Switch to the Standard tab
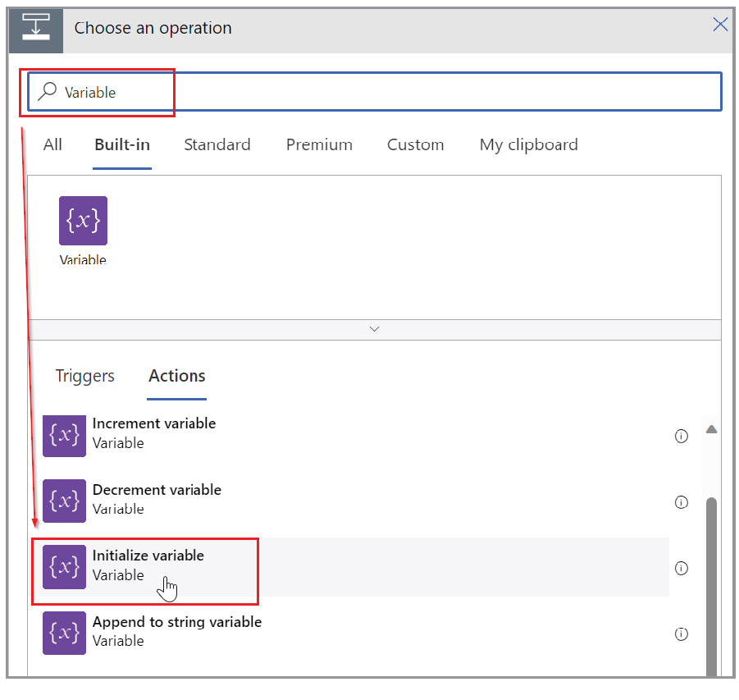739x700 pixels. coord(217,145)
